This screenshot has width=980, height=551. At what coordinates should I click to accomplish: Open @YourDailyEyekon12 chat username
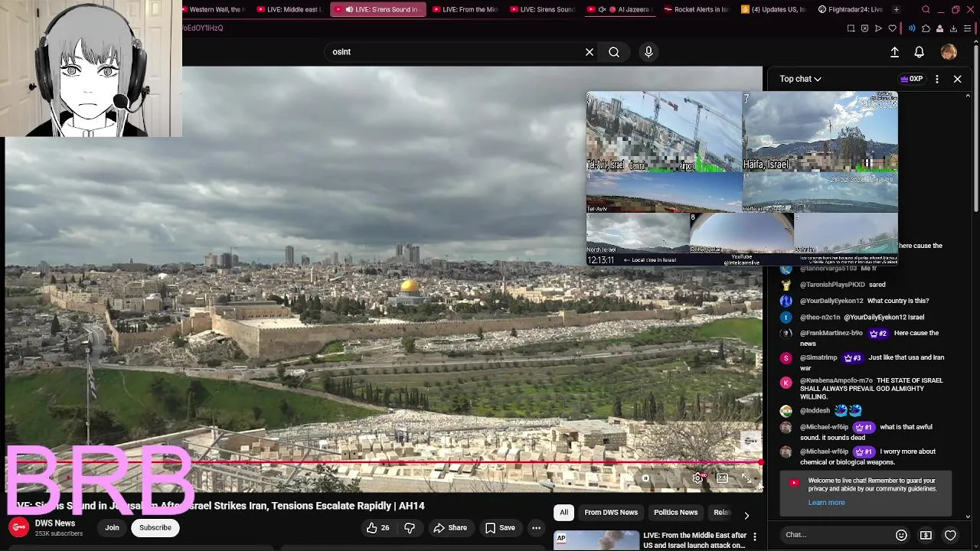(x=831, y=301)
